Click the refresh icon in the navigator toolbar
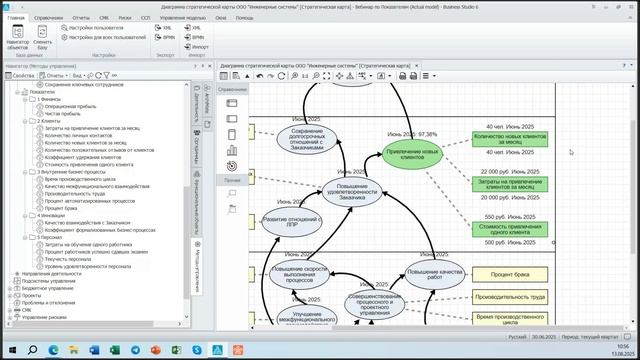The height and width of the screenshot is (360, 640). 98,76
